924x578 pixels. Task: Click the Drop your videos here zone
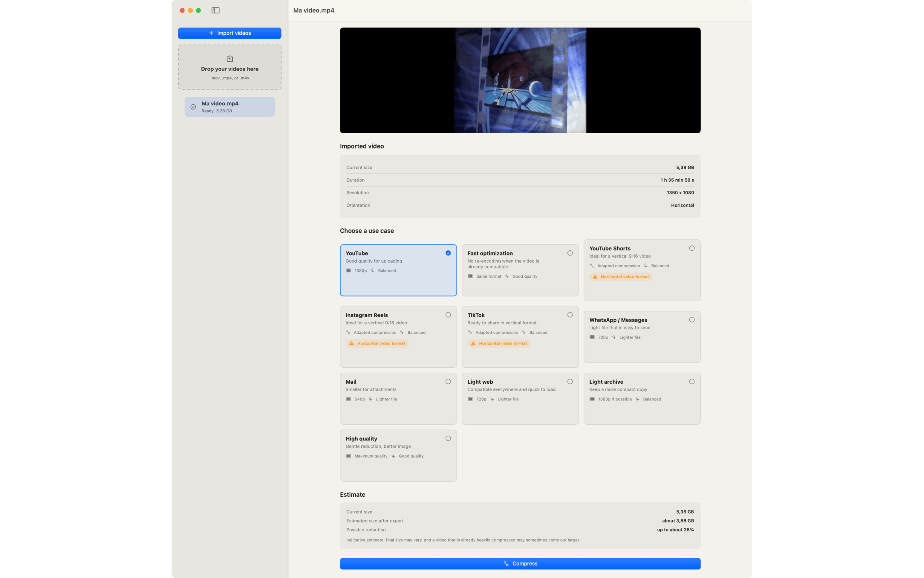click(x=230, y=67)
